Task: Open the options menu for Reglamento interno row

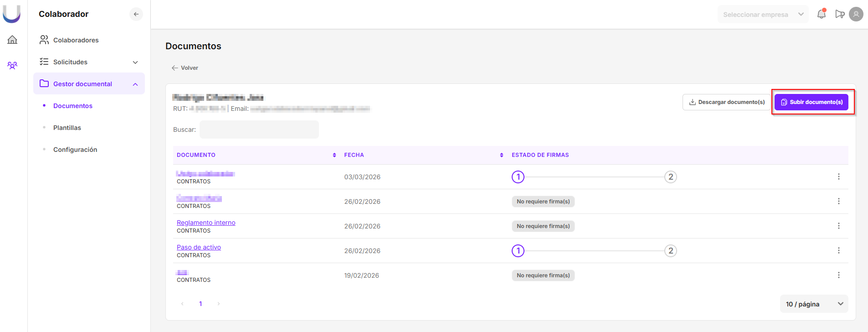Action: (x=838, y=226)
